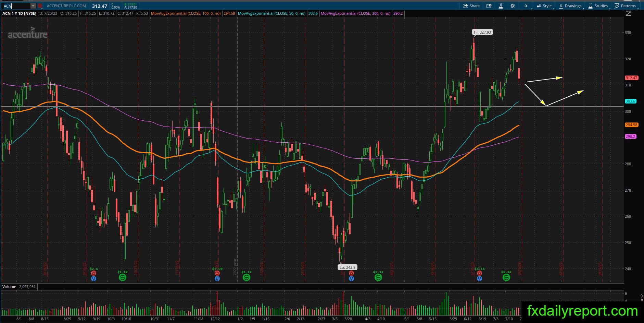The height and width of the screenshot is (323, 644).
Task: Click the purple 290.2 price axis label
Action: coord(630,136)
